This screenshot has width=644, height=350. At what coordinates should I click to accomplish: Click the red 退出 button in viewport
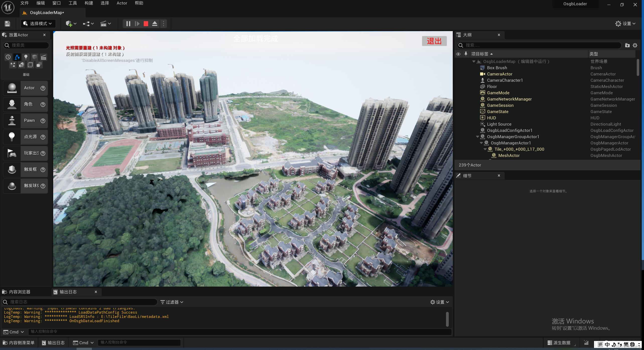[434, 41]
